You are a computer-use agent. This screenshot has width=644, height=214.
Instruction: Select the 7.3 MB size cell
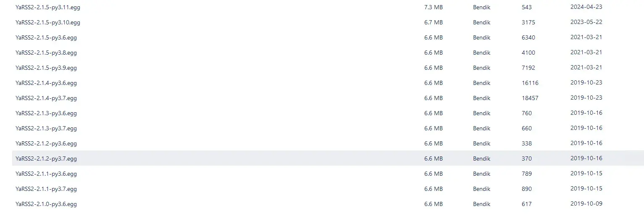pyautogui.click(x=434, y=7)
